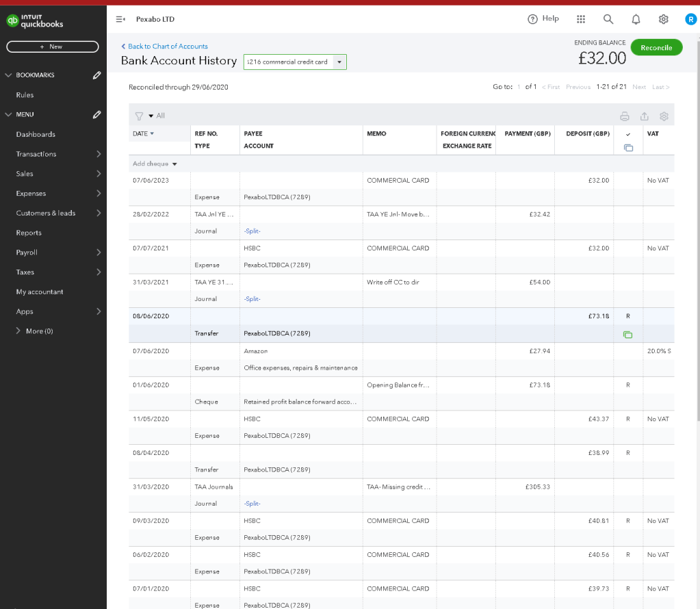Click the 20.0% S VAT cell
Screen dimensions: 700x609
point(659,351)
